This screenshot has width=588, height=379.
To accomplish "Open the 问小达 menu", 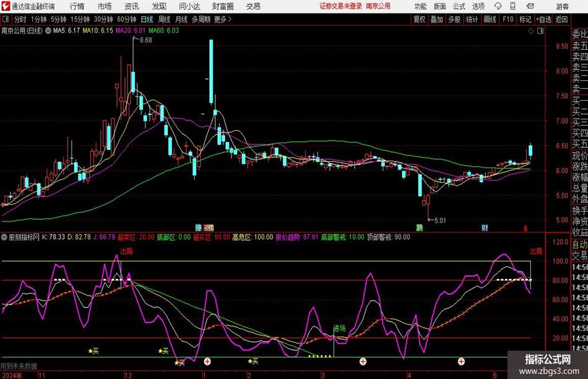I will [x=189, y=6].
